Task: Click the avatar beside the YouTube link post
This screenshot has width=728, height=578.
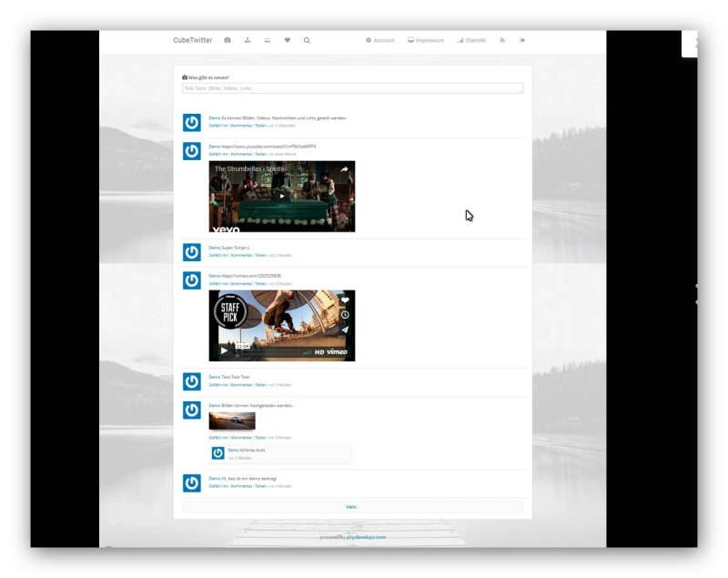Action: (192, 151)
